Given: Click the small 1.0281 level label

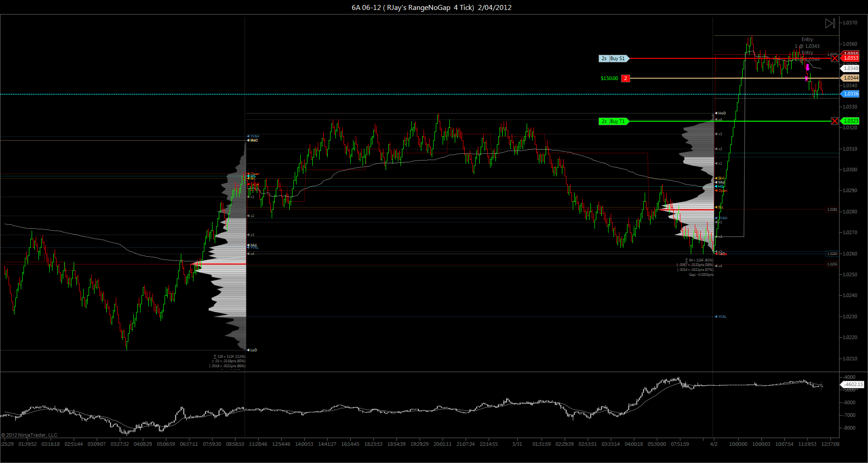Looking at the screenshot, I should point(832,210).
